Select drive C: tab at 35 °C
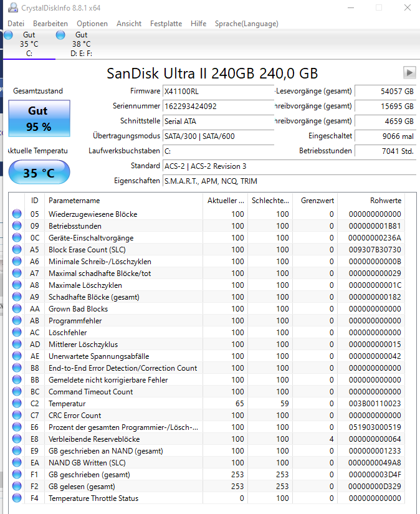420x514 pixels. (29, 44)
